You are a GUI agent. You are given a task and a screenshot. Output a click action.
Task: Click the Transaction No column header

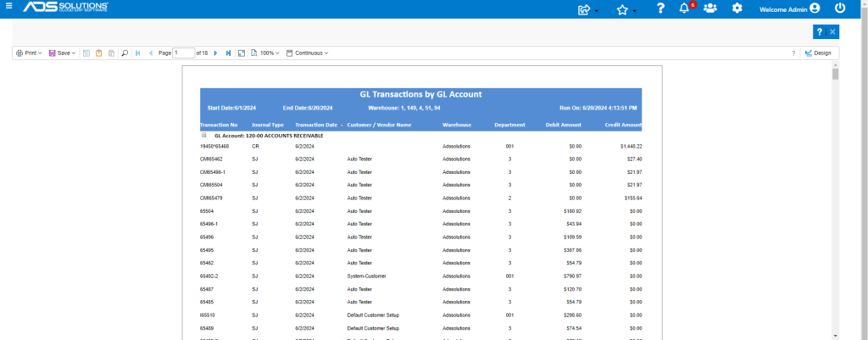click(219, 125)
